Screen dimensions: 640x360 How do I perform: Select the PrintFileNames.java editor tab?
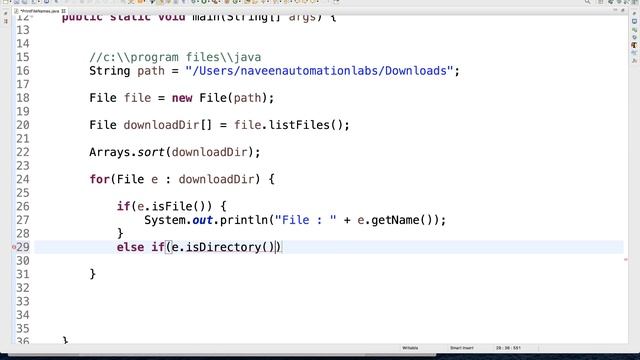tap(40, 11)
